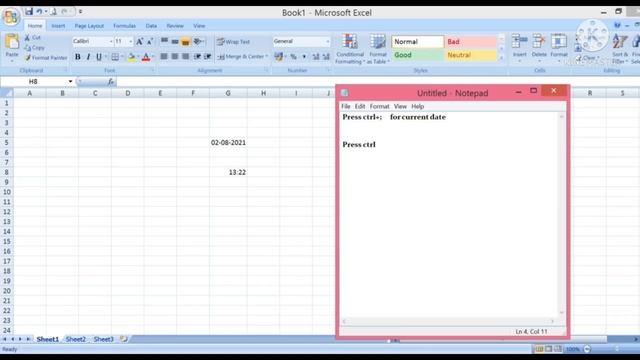Save the workbook from the quick access toolbar

click(29, 11)
